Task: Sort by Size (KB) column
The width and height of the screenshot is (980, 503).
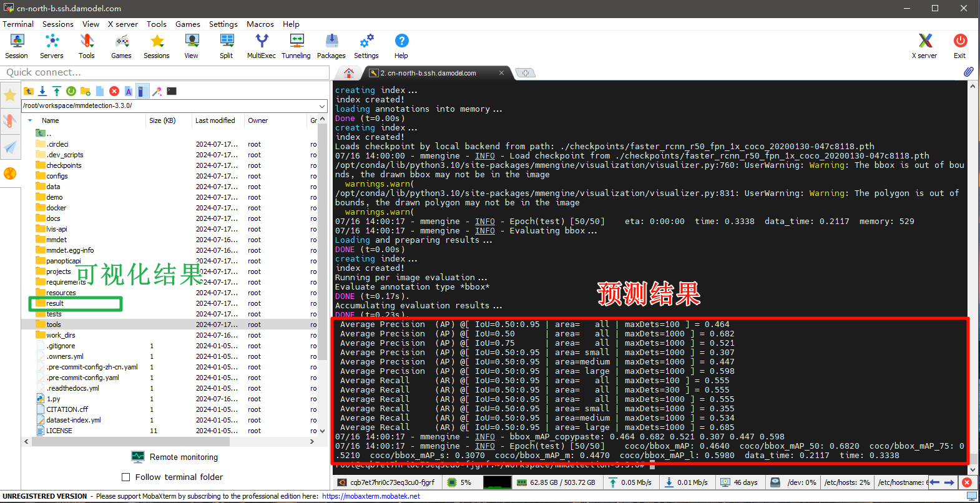Action: coord(162,120)
